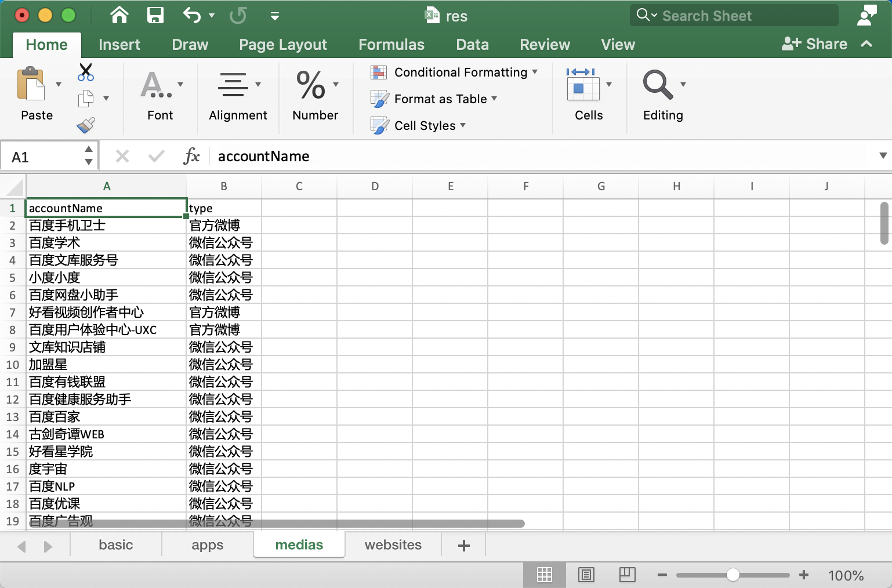This screenshot has height=588, width=892.
Task: Click the Share button
Action: tap(814, 44)
